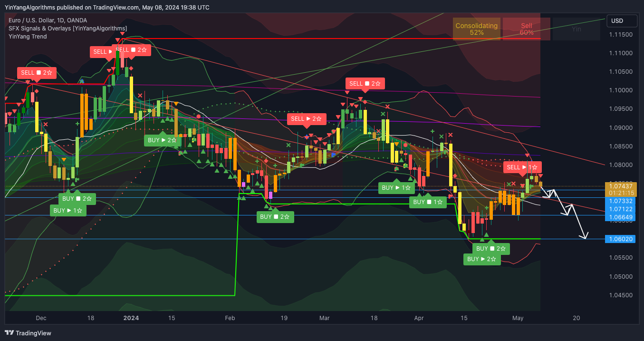This screenshot has height=341, width=644.
Task: Click the blue price tag 1.06020
Action: click(x=621, y=239)
